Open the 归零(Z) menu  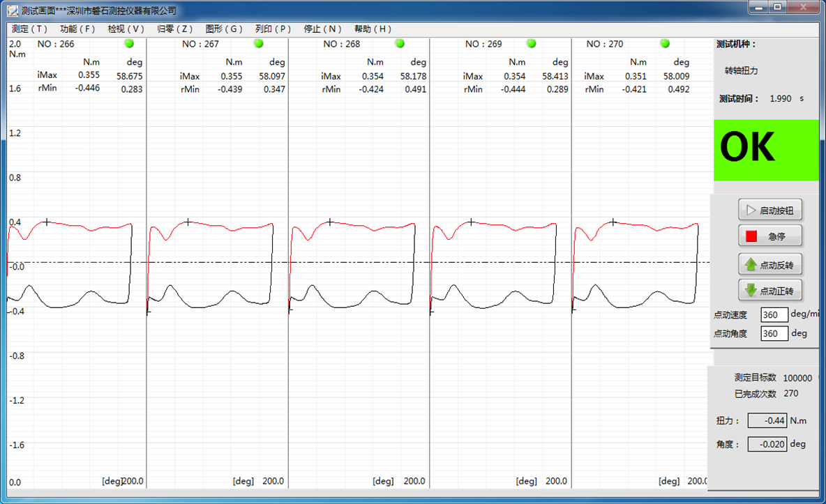(x=175, y=29)
